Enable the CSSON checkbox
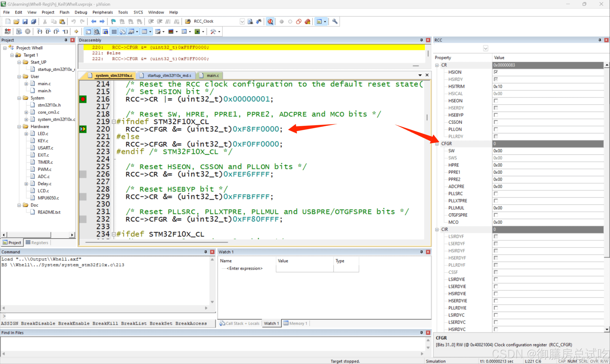This screenshot has height=364, width=610. 496,122
